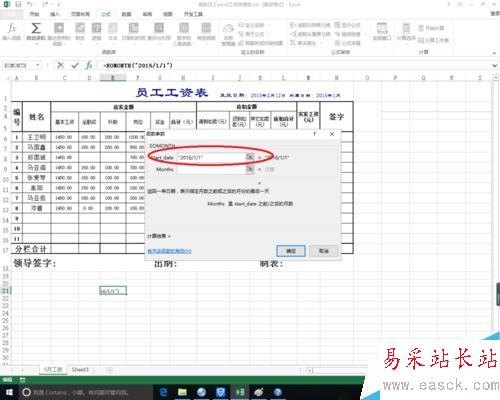Click the fx icon beside formula bar
Image resolution: width=500 pixels, height=400 pixels.
coord(89,65)
